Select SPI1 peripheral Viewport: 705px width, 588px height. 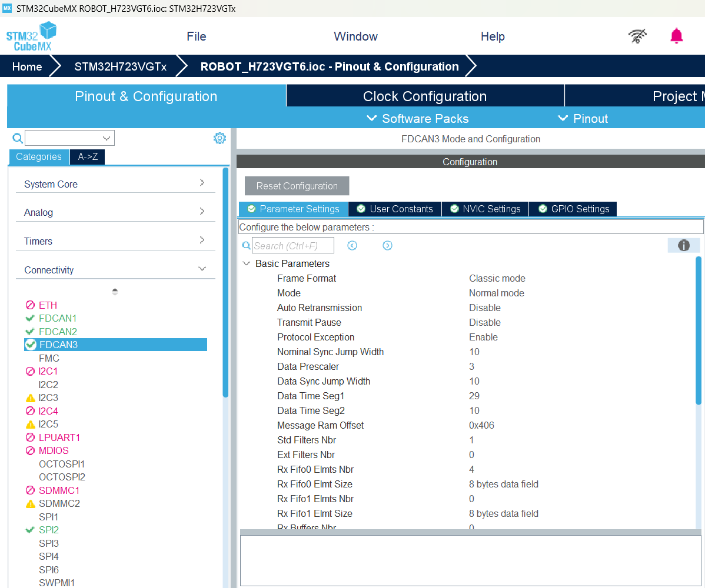[49, 517]
